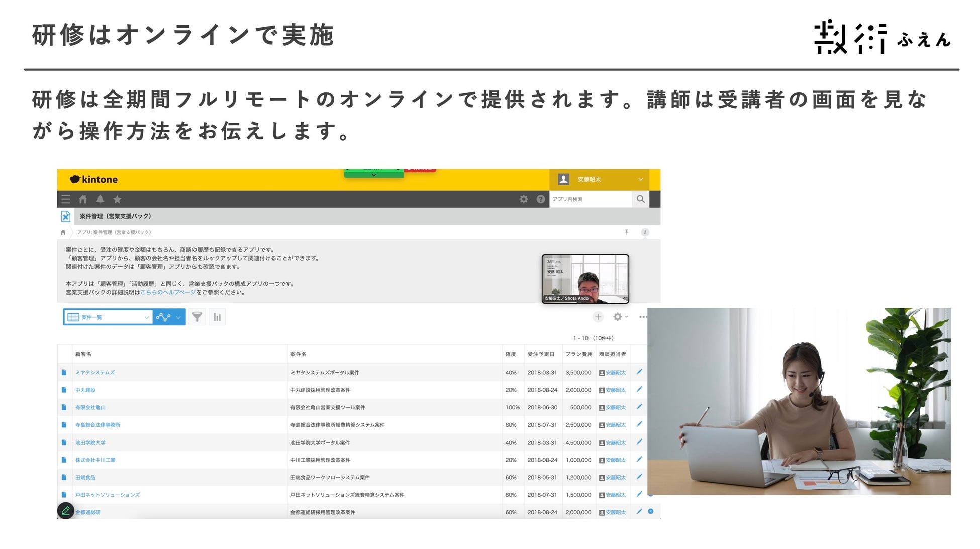Open the hamburger menu in kintone toolbar
This screenshot has width=980, height=549.
(x=66, y=199)
